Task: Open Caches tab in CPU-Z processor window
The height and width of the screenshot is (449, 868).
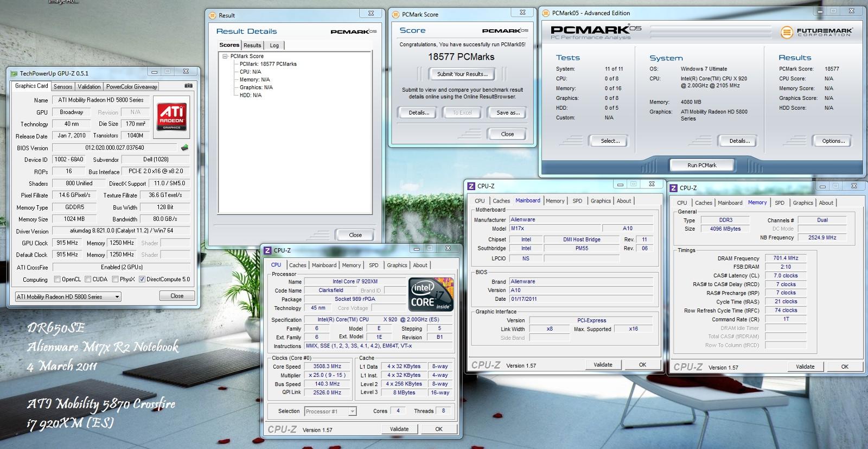Action: [x=298, y=265]
